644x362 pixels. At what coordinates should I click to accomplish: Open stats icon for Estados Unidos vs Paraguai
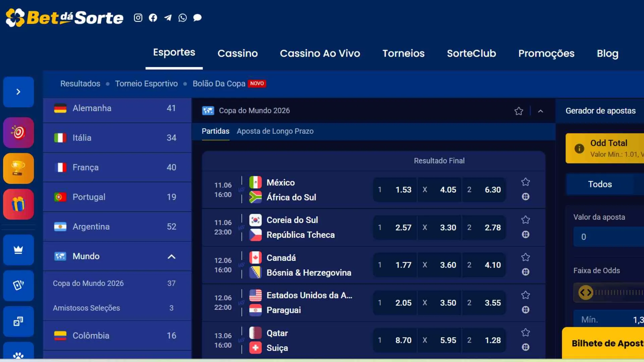click(x=526, y=310)
